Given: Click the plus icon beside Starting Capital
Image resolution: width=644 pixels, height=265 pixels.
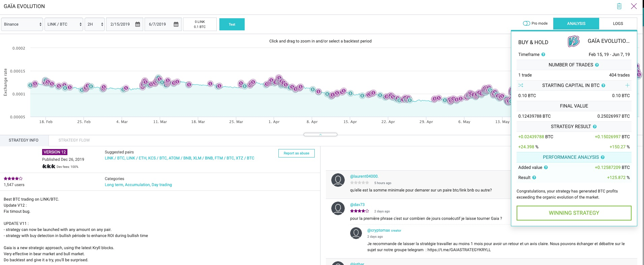Looking at the screenshot, I should pos(627,85).
